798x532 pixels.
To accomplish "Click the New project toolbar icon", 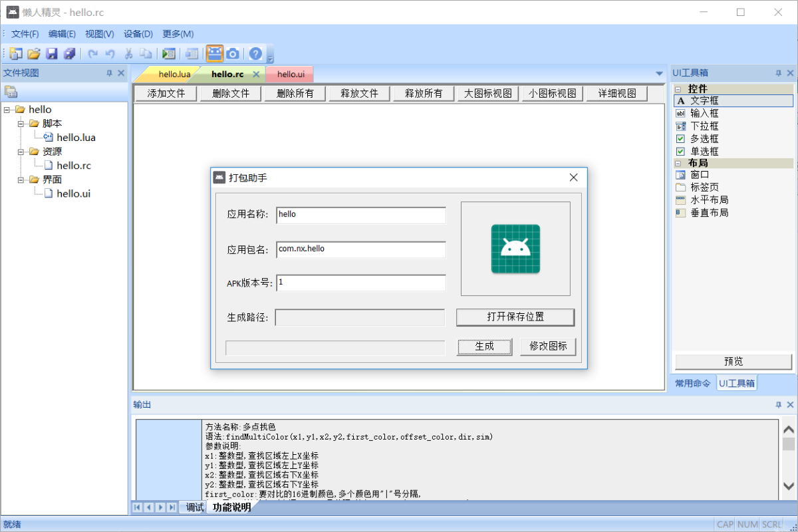I will [x=16, y=54].
